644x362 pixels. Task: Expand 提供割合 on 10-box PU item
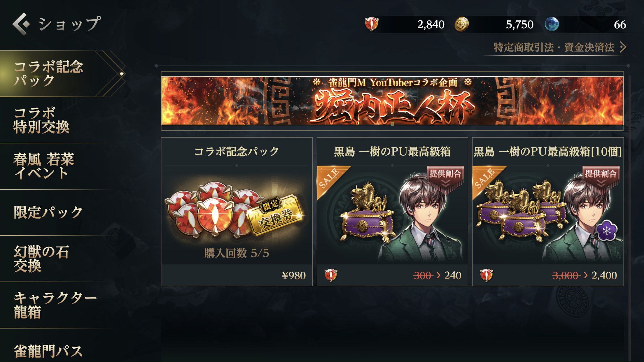(601, 178)
